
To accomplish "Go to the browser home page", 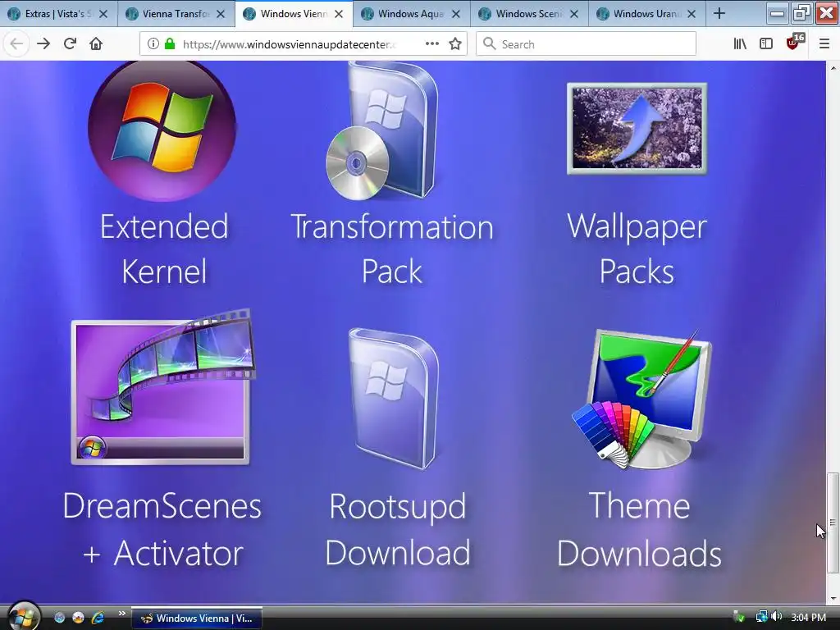I will coord(96,44).
